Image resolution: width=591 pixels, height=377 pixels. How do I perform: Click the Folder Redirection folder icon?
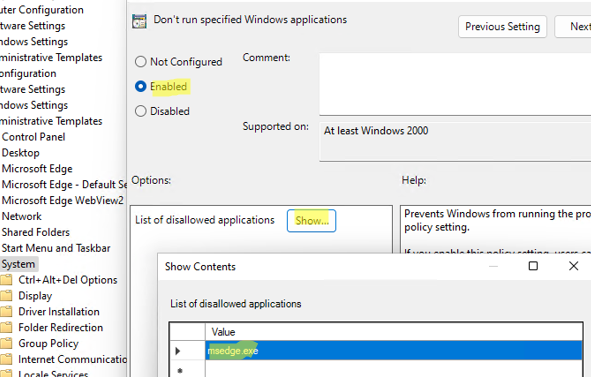point(6,327)
